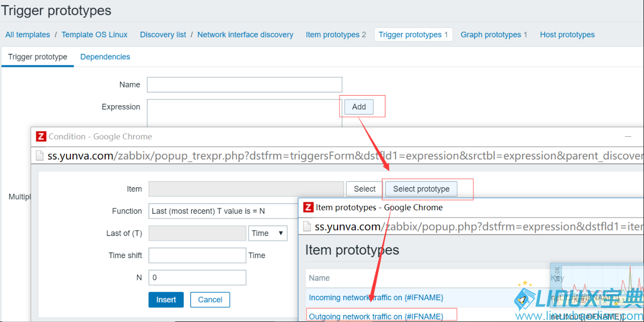644x322 pixels.
Task: Click page icon in Item prototypes address bar
Action: (307, 227)
